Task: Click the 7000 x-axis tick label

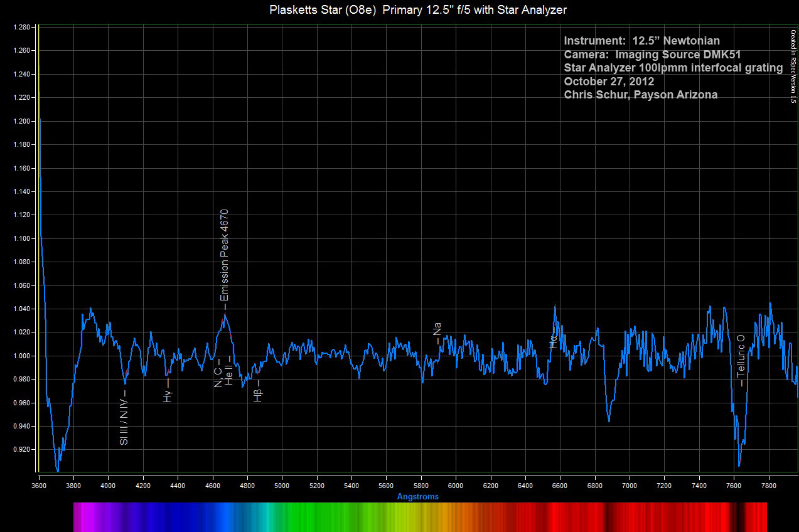Action: [630, 485]
